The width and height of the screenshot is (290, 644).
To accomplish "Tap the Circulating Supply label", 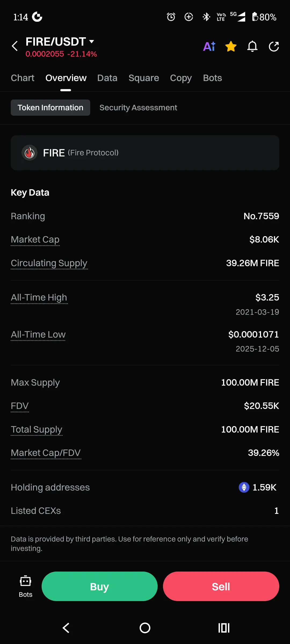I will 49,263.
